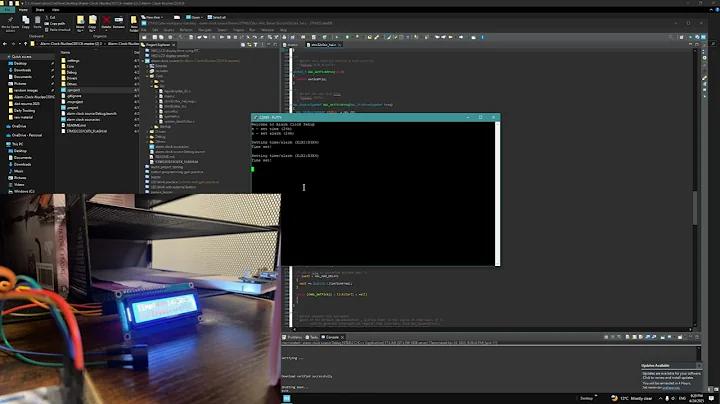Select the Project Explorer tab in IDE
720x404 pixels.
[x=158, y=45]
